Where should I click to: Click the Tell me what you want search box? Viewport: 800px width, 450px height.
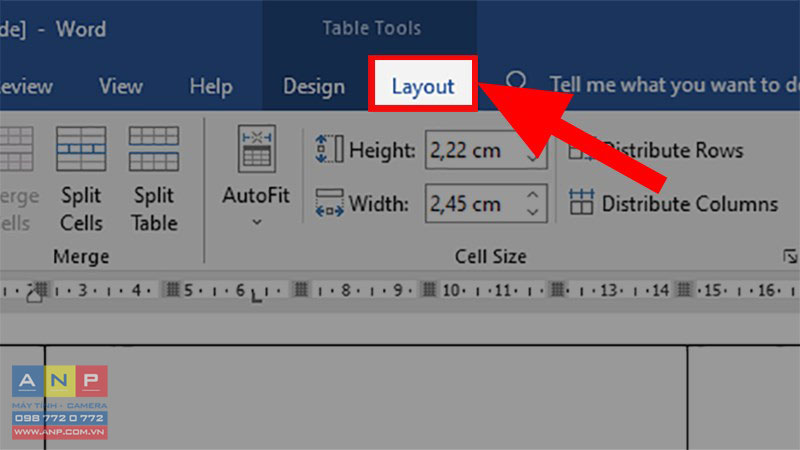coord(674,85)
